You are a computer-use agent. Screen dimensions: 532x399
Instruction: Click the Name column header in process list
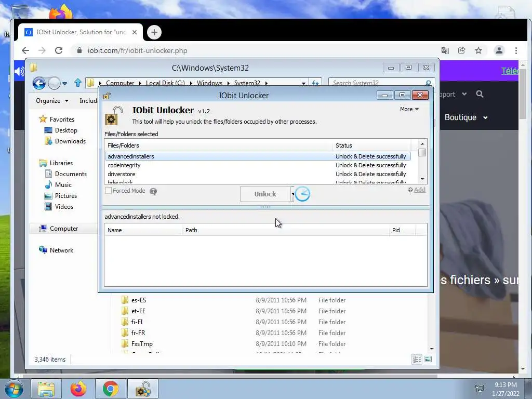pos(143,230)
